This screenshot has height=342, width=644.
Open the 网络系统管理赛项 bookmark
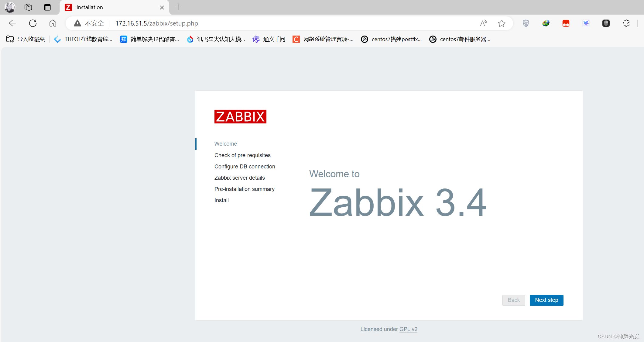323,39
